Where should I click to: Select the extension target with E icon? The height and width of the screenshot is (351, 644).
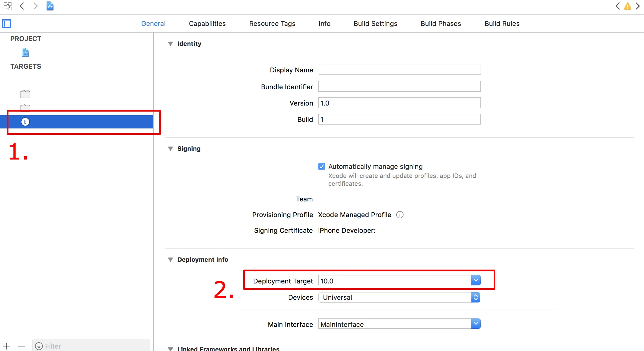click(25, 122)
